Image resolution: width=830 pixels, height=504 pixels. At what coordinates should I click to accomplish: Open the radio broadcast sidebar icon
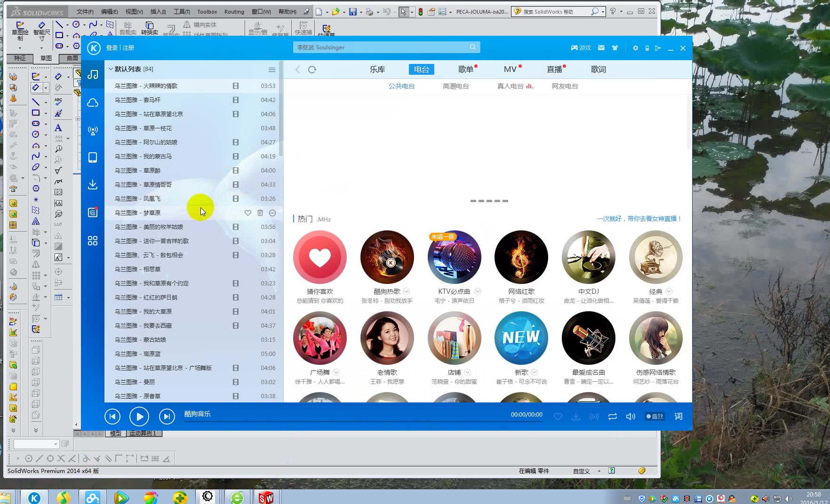(x=93, y=130)
